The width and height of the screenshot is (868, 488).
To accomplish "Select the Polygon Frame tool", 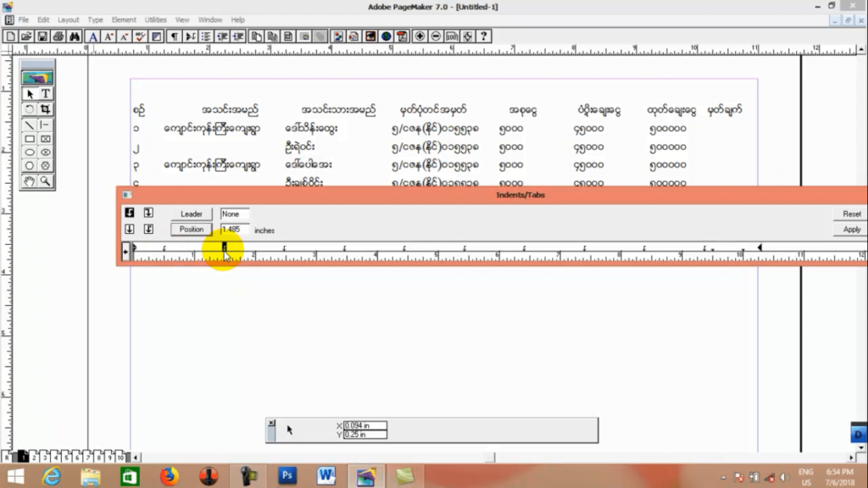I will (46, 165).
